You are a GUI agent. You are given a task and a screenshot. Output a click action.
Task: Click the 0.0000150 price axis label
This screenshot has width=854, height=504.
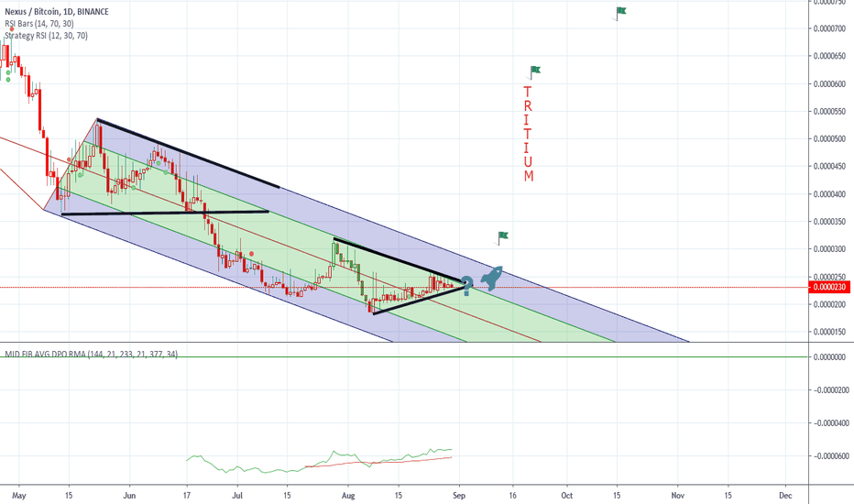click(x=829, y=332)
